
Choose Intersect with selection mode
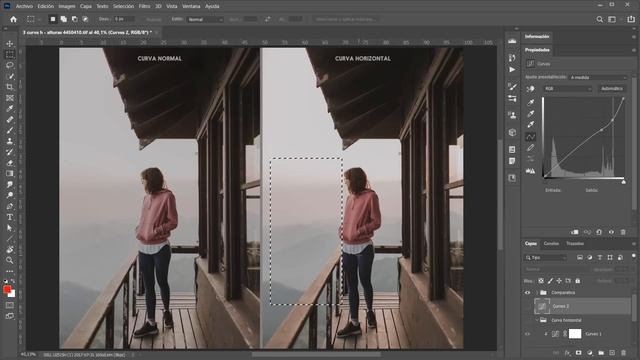(x=85, y=19)
